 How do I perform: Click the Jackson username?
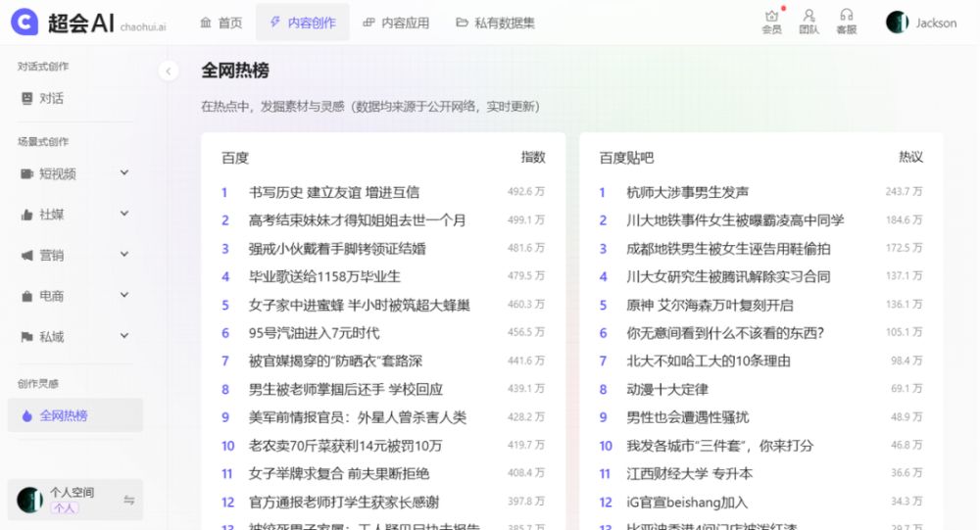(x=936, y=24)
